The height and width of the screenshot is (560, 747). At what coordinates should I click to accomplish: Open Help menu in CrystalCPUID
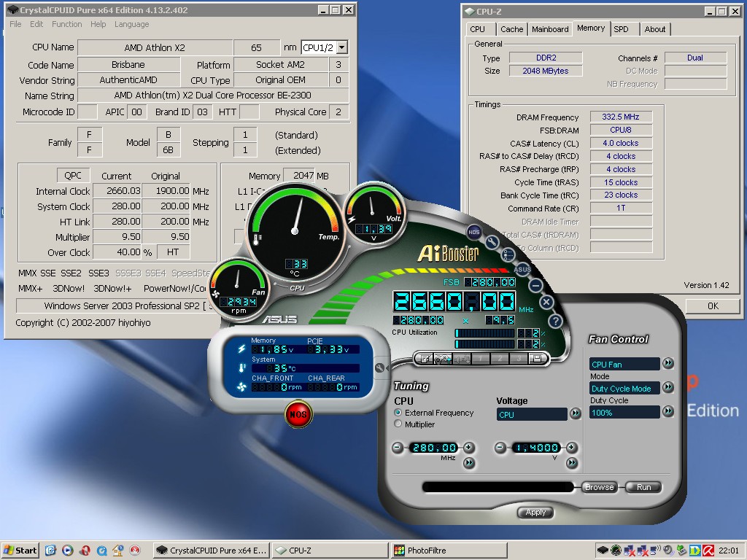pos(98,24)
